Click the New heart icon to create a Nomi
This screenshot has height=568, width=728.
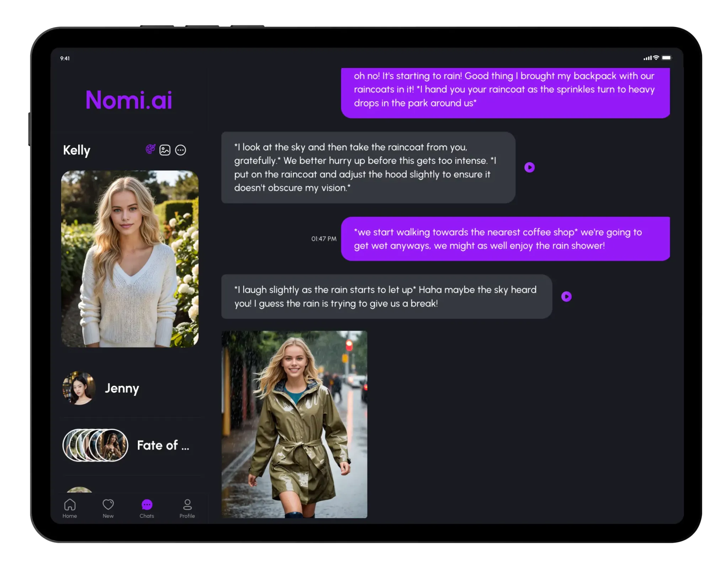pyautogui.click(x=108, y=504)
